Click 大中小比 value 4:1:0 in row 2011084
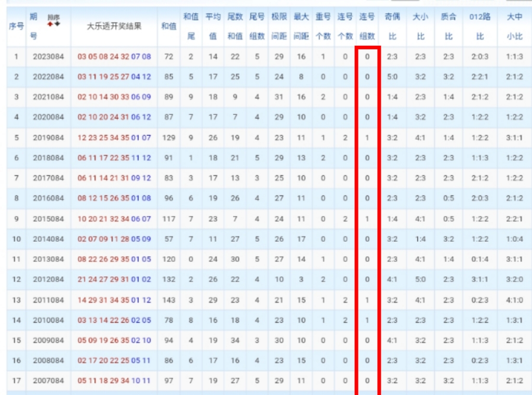The image size is (532, 395). coord(514,300)
